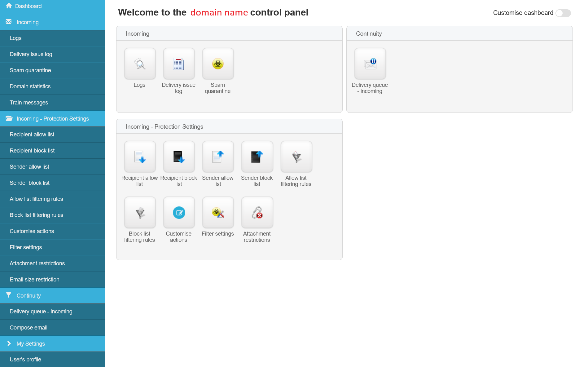Click the envelope icon beside Incoming

click(x=9, y=22)
